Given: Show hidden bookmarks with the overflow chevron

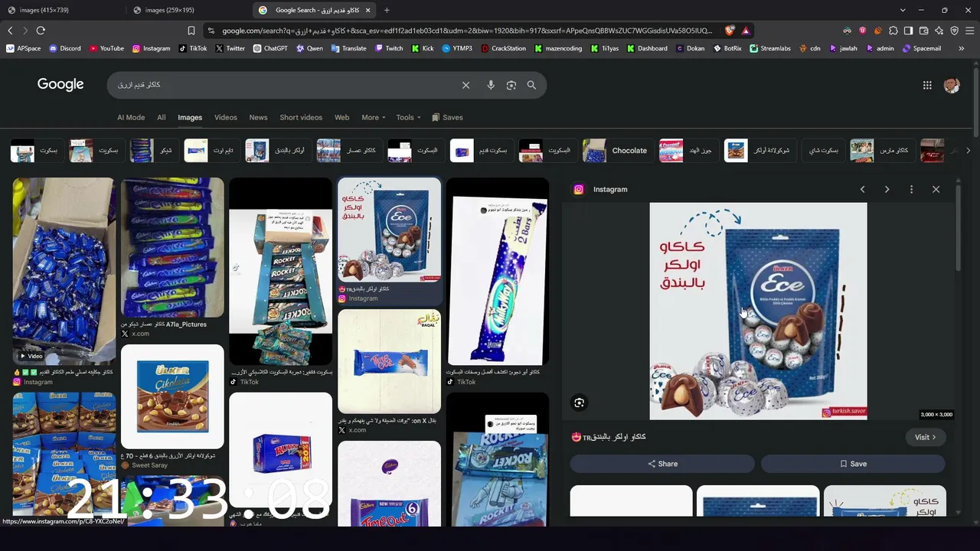Looking at the screenshot, I should pyautogui.click(x=961, y=48).
